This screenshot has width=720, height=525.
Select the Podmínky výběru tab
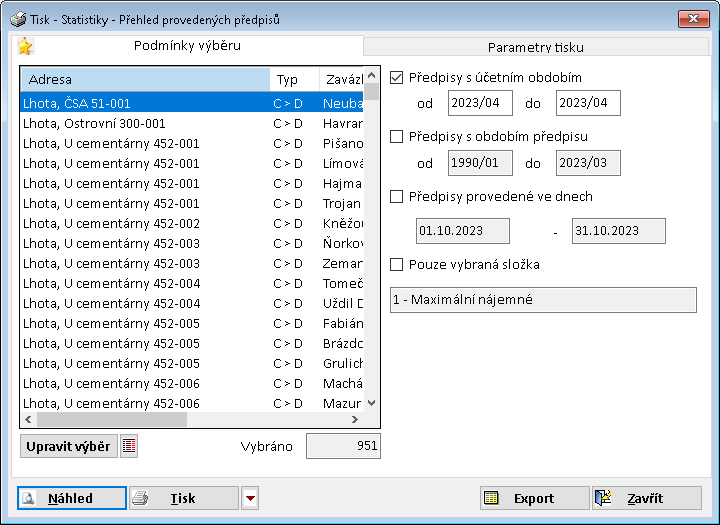188,45
